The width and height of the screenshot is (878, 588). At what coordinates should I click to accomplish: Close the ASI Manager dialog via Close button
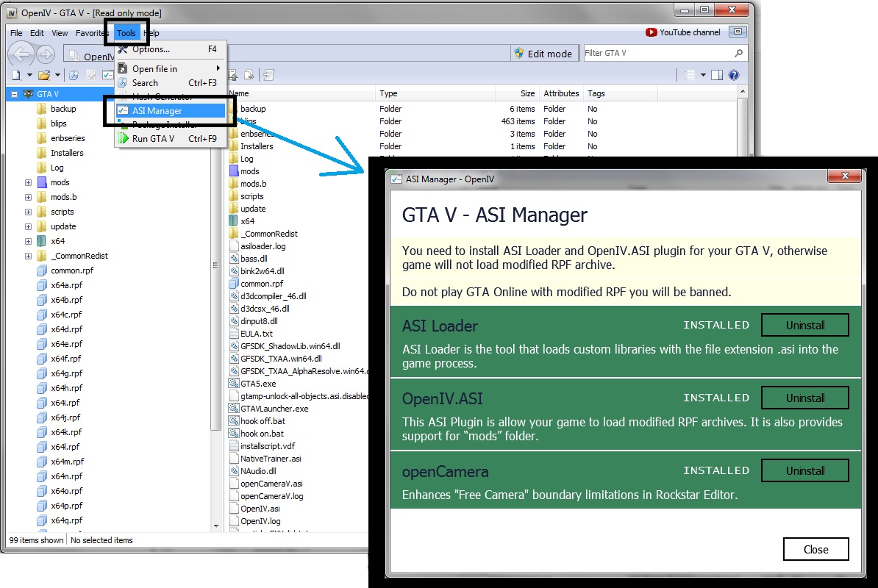pyautogui.click(x=815, y=549)
